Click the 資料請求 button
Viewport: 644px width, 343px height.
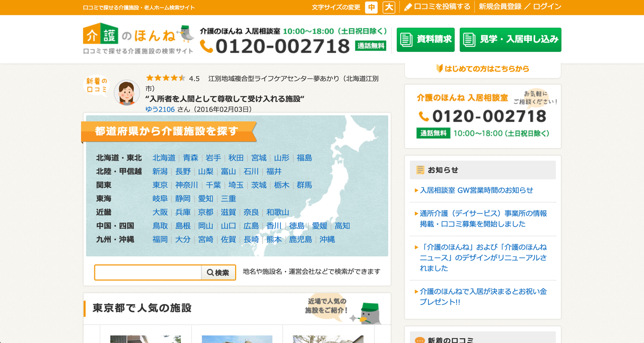426,40
